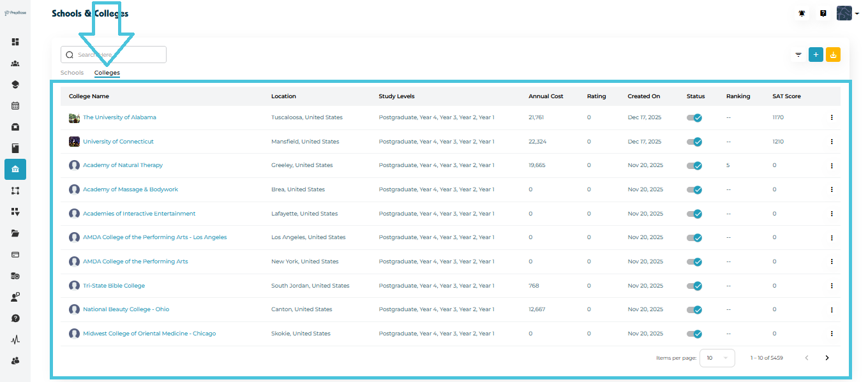Open the items per page dropdown

717,358
